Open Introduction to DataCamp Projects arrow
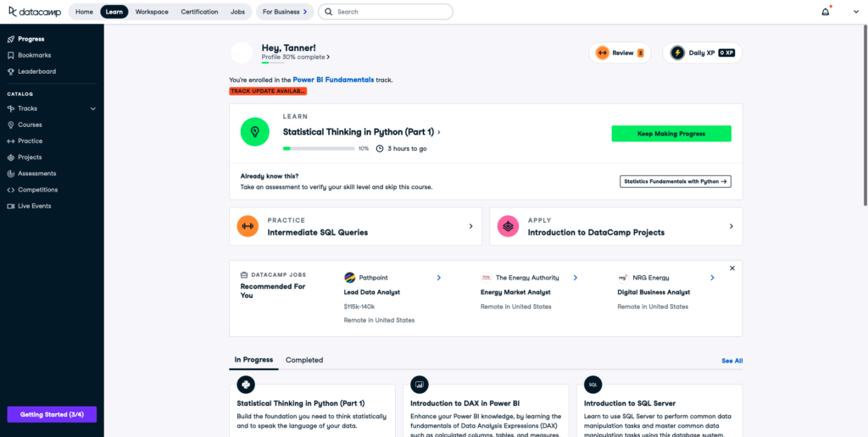The height and width of the screenshot is (437, 868). 732,226
